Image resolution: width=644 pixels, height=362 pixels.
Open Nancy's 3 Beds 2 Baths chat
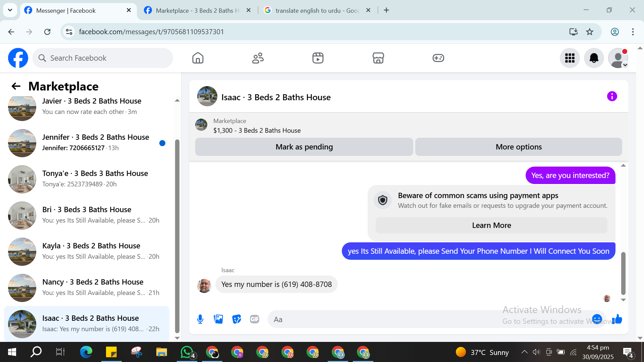tap(87, 288)
